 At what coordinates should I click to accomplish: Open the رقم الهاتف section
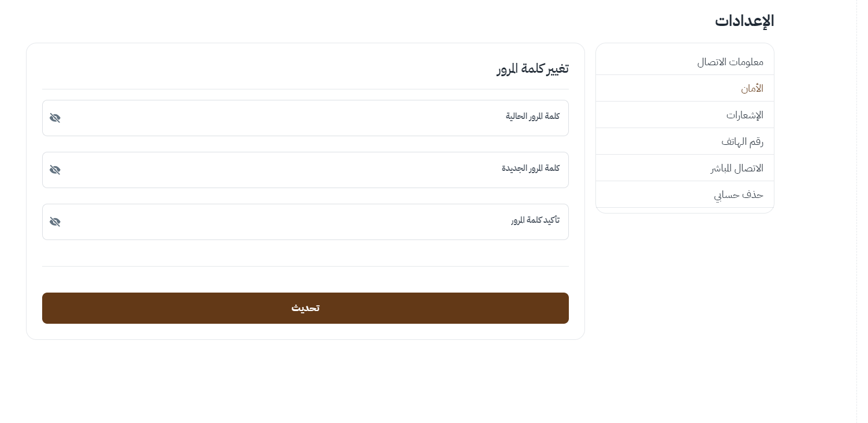742,141
